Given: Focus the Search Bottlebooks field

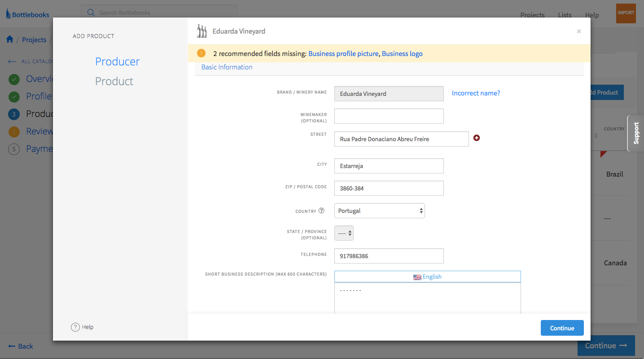Looking at the screenshot, I should [x=159, y=13].
